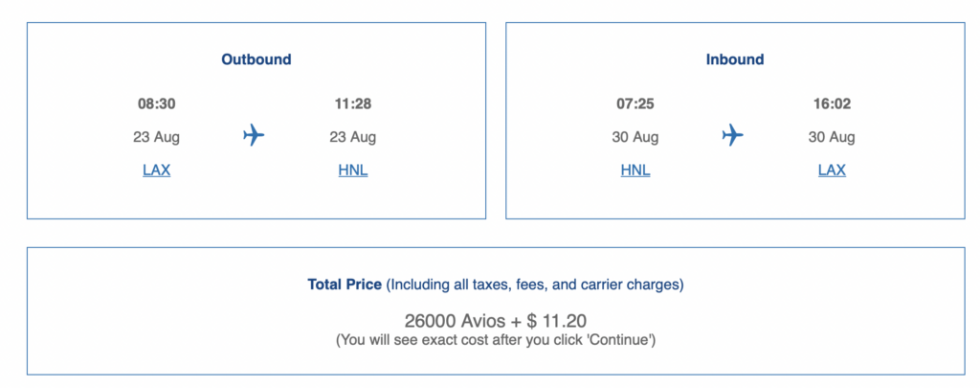
Task: Click the airplane icon in the Outbound card
Action: coord(254,135)
